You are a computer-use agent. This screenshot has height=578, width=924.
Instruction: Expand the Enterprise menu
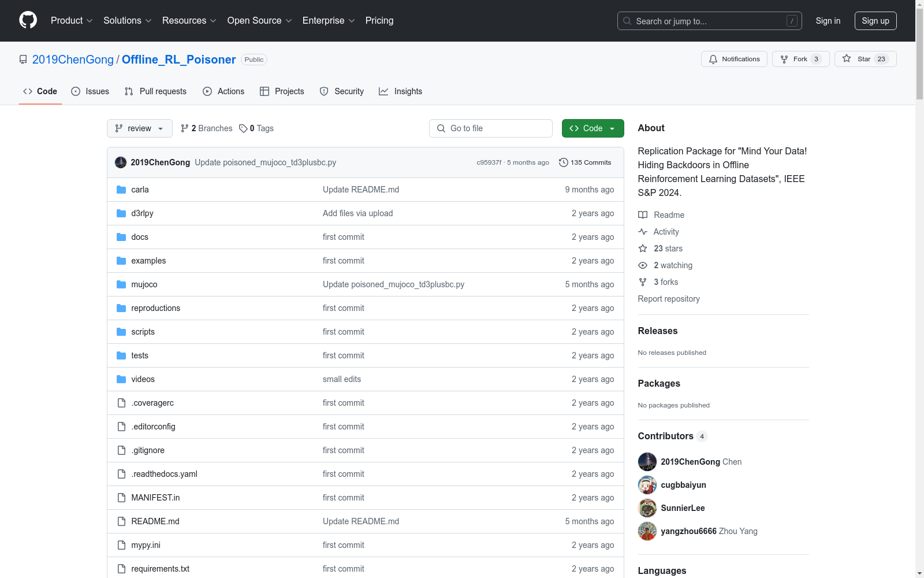329,21
